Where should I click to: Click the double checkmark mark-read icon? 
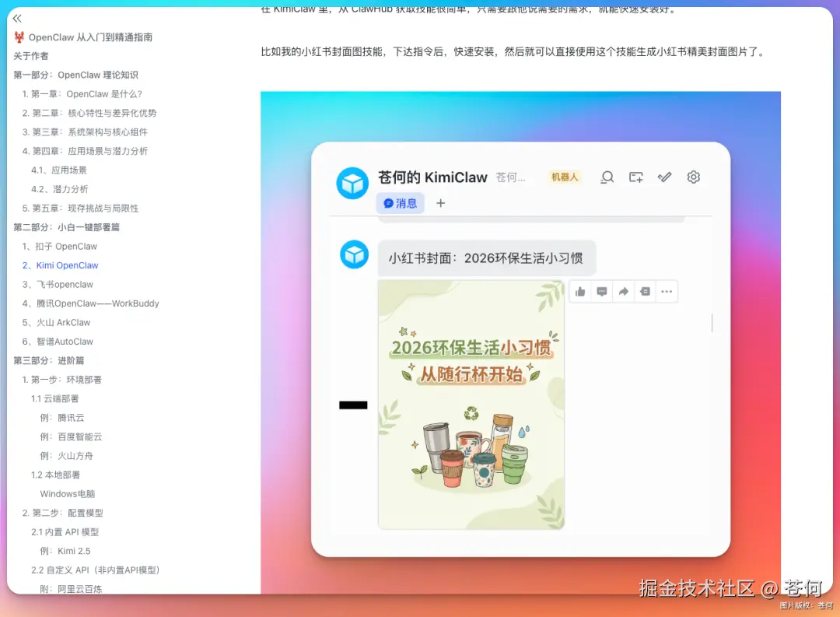[x=664, y=177]
